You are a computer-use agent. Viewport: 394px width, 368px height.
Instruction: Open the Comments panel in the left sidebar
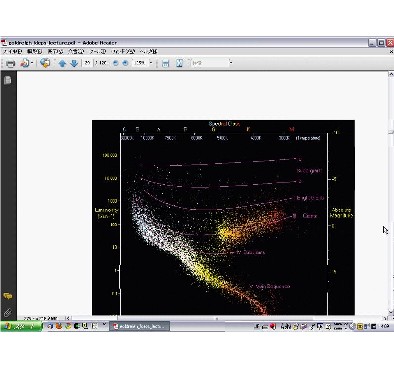pos(8,296)
